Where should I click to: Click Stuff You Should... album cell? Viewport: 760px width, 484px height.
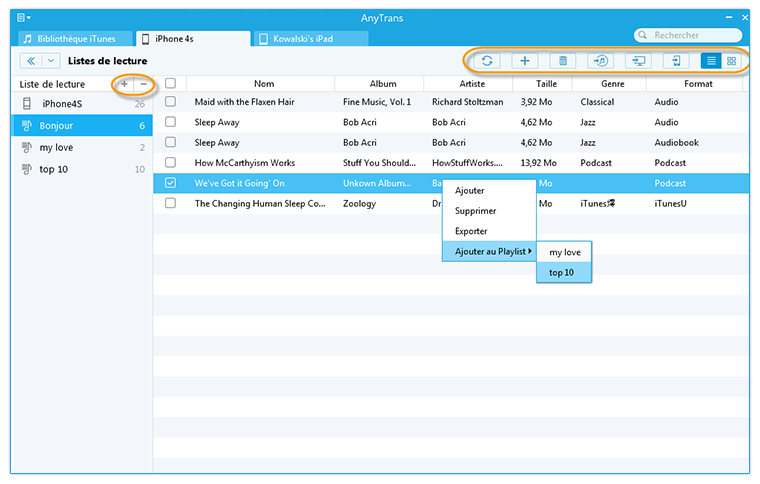click(x=379, y=163)
